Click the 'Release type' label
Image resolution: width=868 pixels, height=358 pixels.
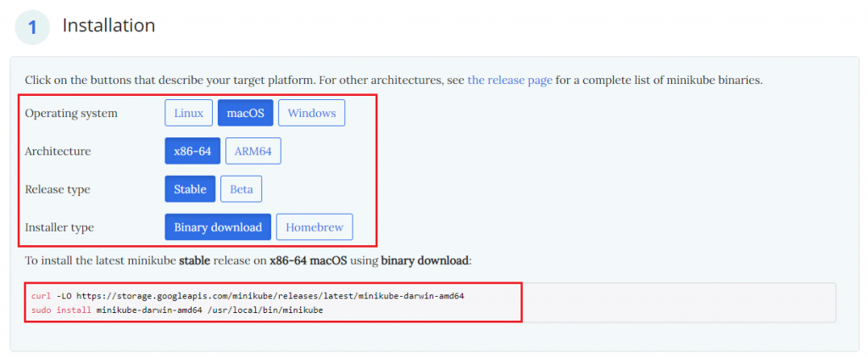[58, 189]
